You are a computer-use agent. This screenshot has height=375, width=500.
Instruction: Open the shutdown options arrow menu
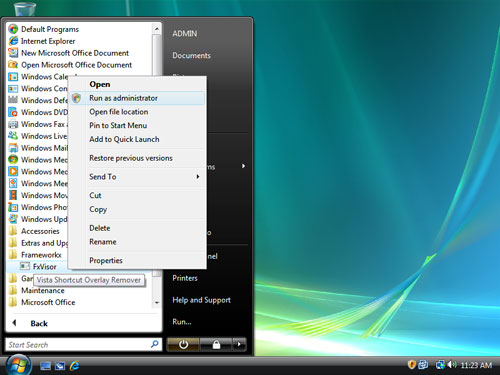click(x=239, y=344)
